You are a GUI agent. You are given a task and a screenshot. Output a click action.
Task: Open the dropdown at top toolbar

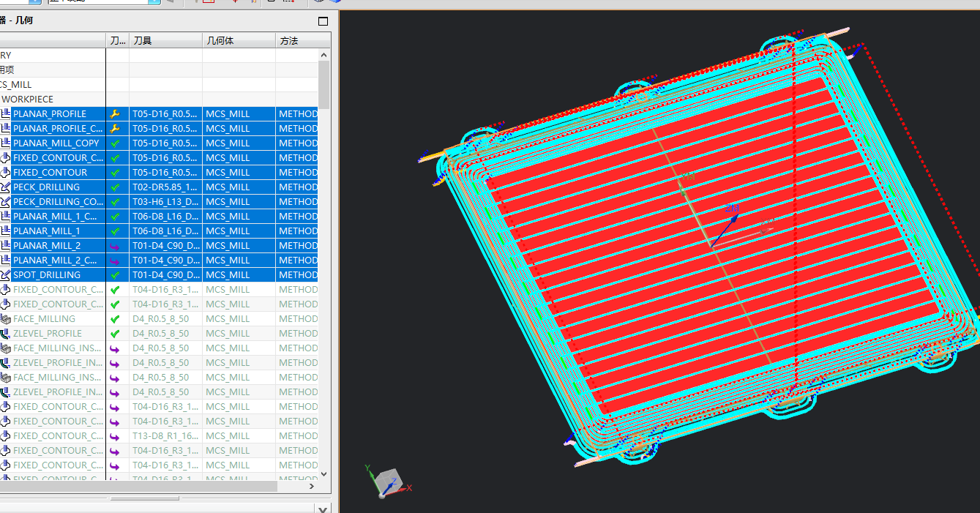pos(154,1)
